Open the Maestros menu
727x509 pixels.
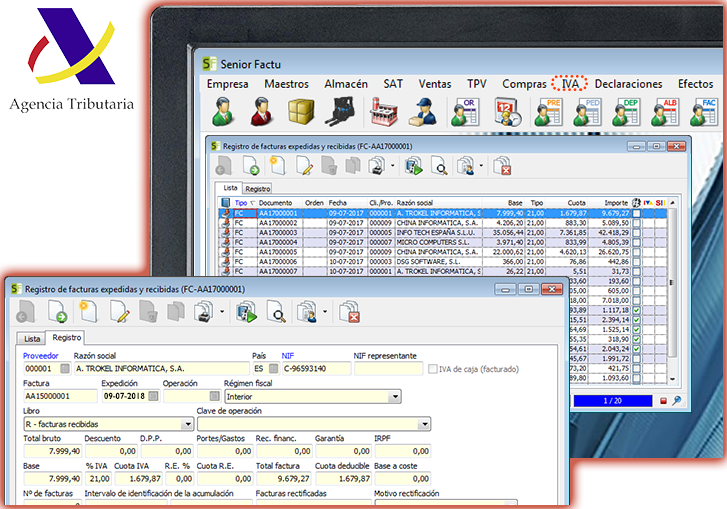(287, 84)
